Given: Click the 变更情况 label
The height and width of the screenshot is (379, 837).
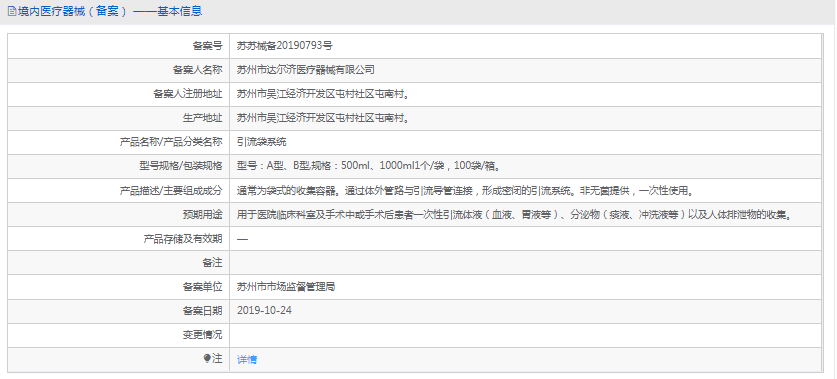Looking at the screenshot, I should click(x=202, y=335).
